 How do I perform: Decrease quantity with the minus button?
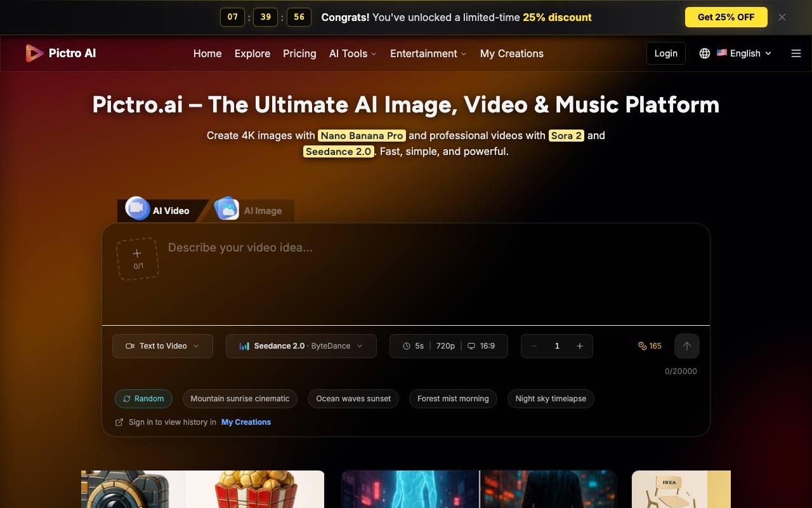[x=534, y=346]
